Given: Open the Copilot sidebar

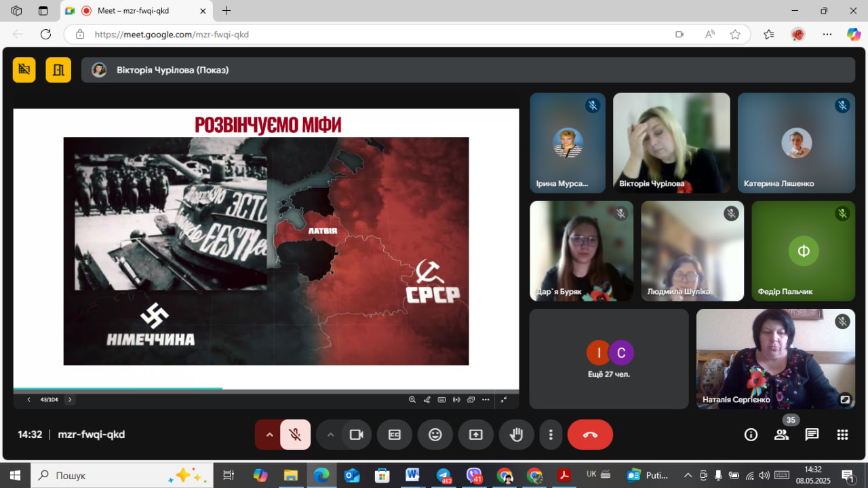Looking at the screenshot, I should point(854,35).
